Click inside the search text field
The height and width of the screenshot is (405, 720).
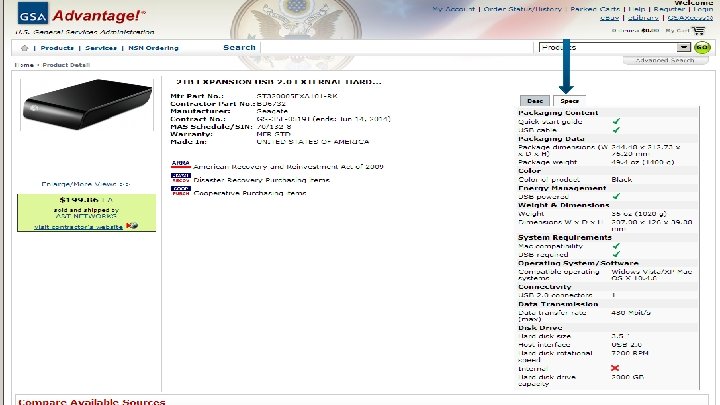click(x=397, y=47)
